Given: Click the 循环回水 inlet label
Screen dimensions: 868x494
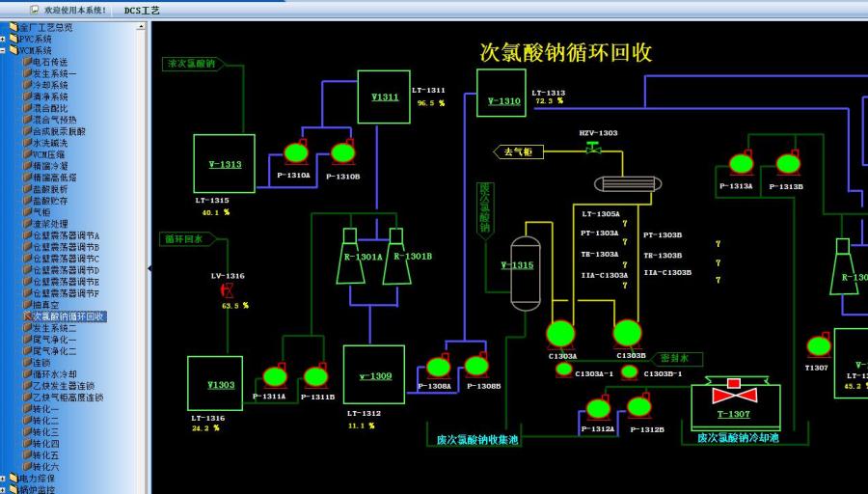Looking at the screenshot, I should pyautogui.click(x=187, y=239).
